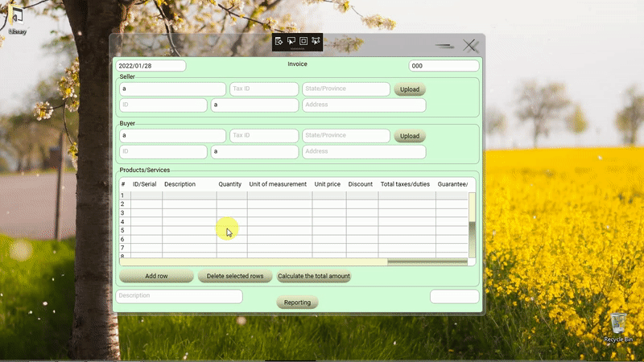
Task: Click Delete selected rows button
Action: [235, 276]
